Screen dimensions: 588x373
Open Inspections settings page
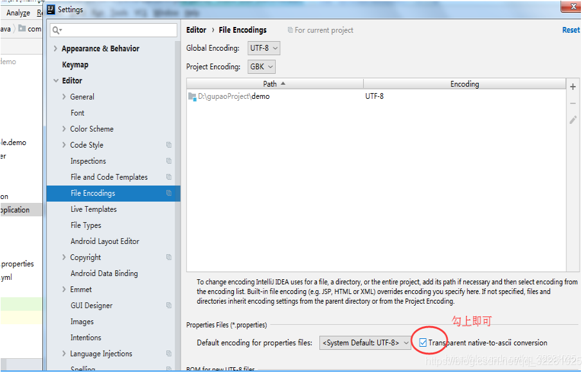click(88, 161)
